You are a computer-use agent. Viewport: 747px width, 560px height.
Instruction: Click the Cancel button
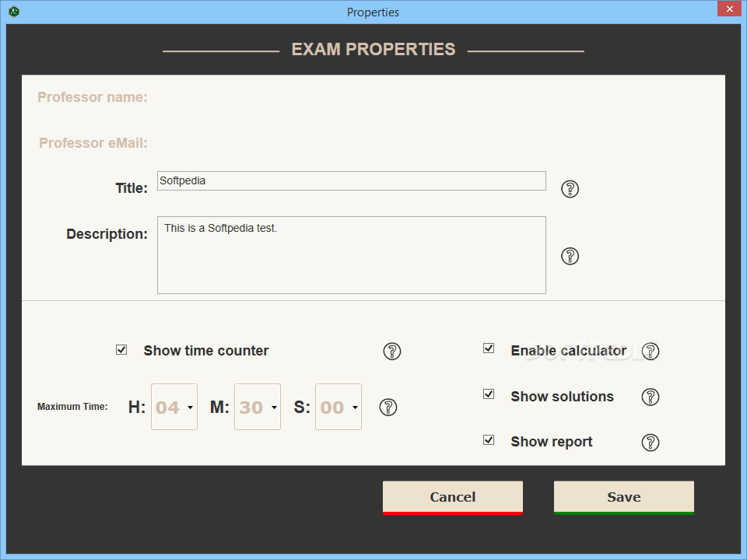click(x=453, y=498)
